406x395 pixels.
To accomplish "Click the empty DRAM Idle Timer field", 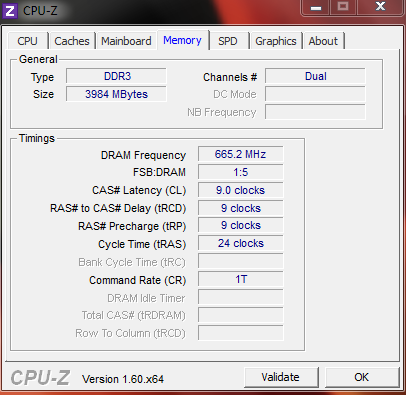I will [x=240, y=297].
